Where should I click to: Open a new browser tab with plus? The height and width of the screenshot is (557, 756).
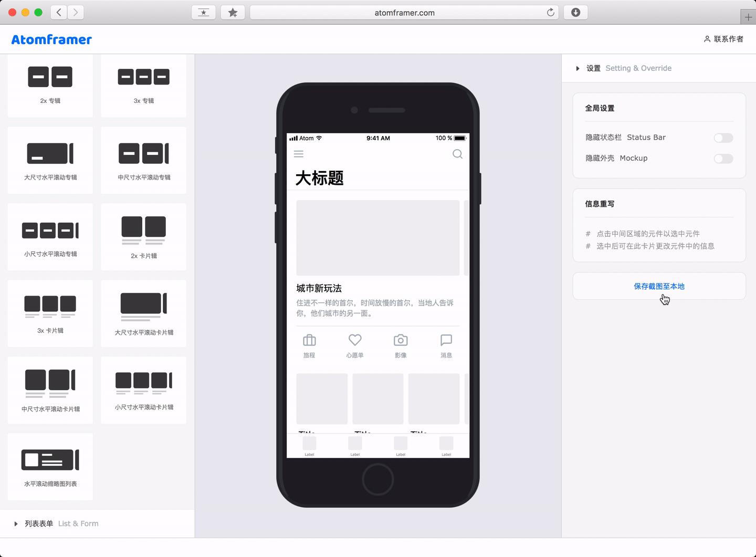[x=748, y=17]
